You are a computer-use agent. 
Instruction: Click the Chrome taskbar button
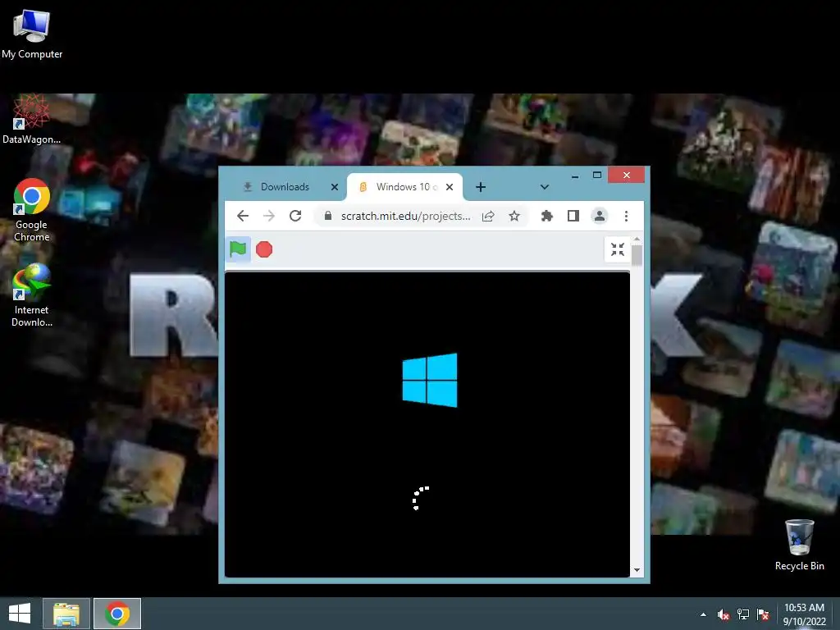117,614
